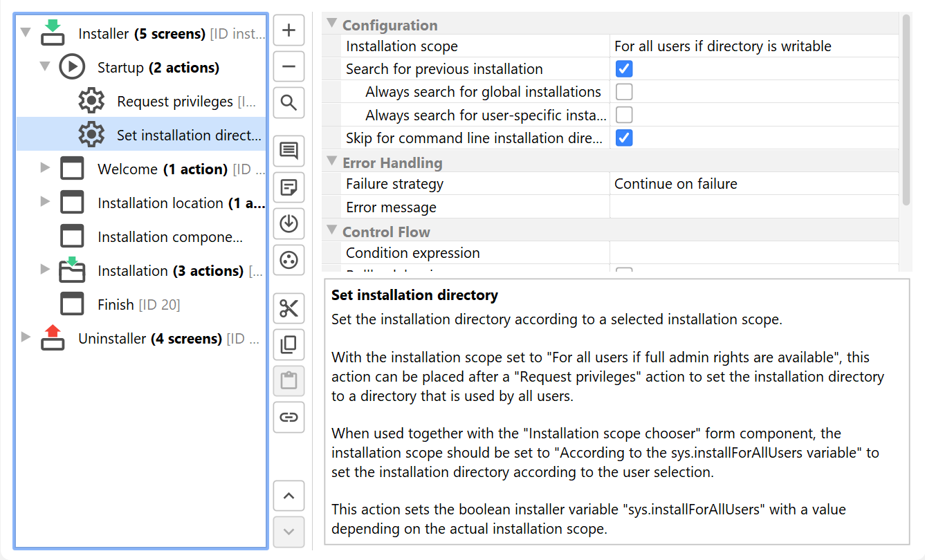925x560 pixels.
Task: Select the Finish screen in tree
Action: (x=116, y=304)
